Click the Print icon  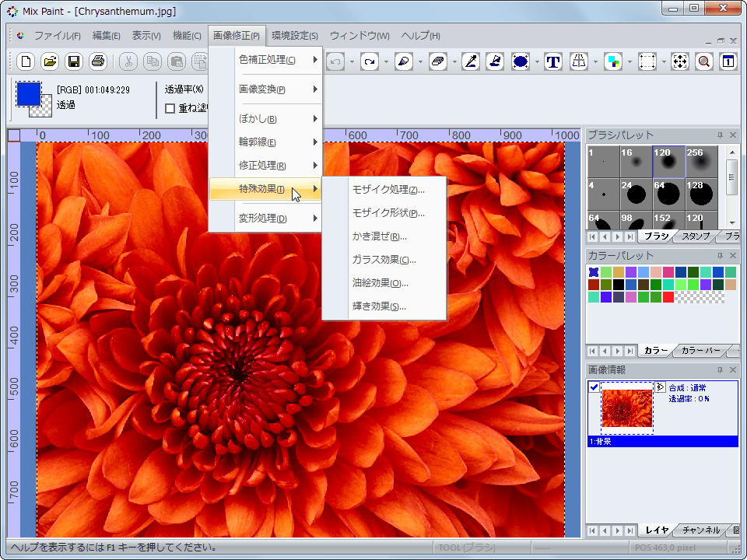[x=98, y=61]
